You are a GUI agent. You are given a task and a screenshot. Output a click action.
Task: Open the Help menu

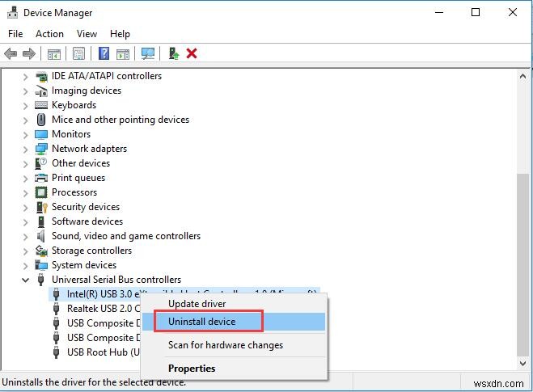(120, 34)
